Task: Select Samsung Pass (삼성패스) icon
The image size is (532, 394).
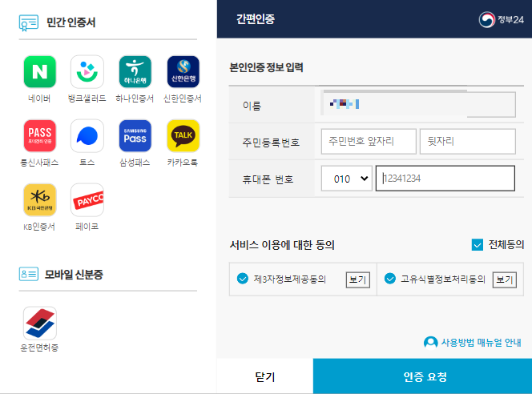Action: (135, 136)
